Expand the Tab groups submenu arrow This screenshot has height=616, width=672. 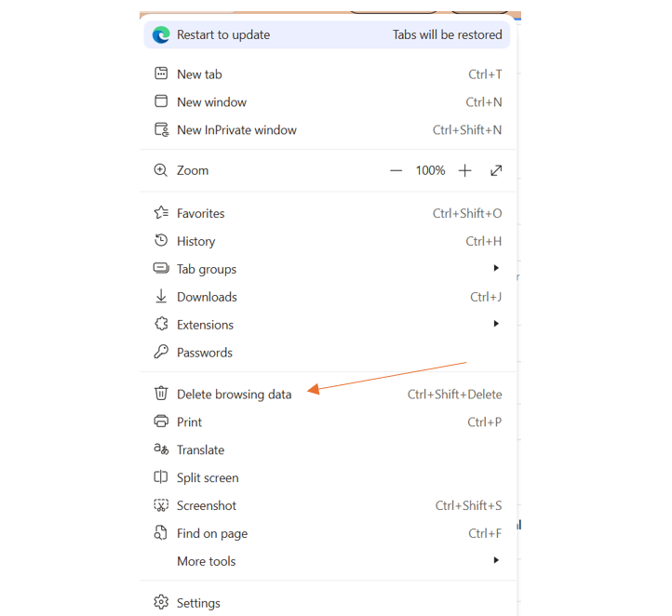point(496,268)
